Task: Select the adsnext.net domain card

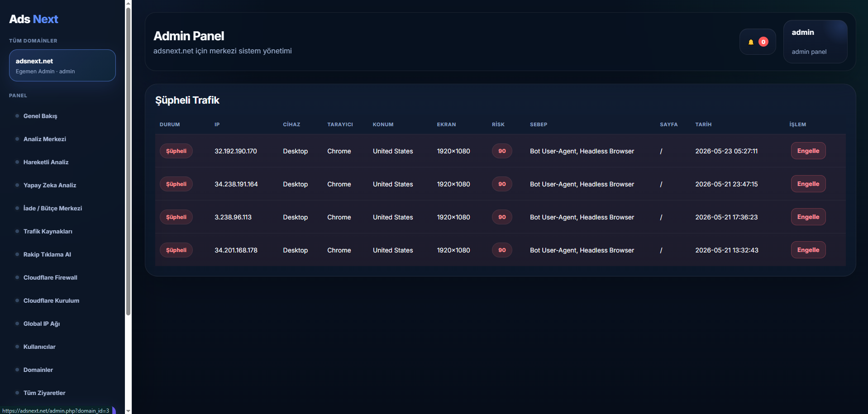Action: (62, 66)
